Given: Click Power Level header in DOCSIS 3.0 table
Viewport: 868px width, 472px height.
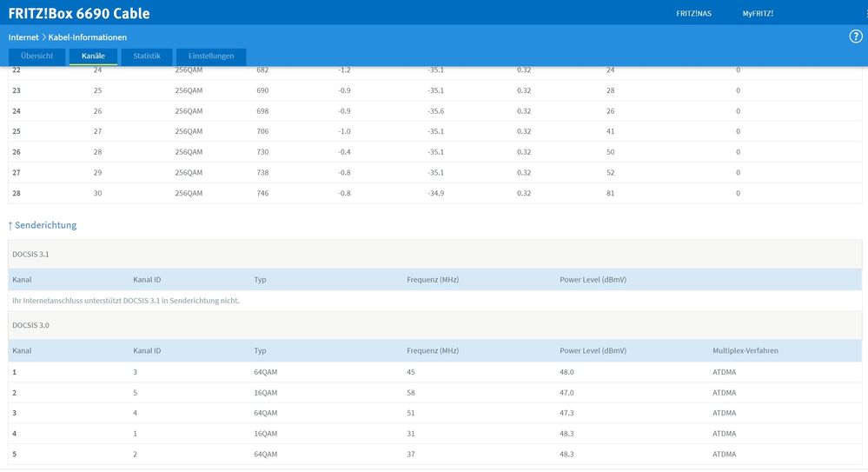Looking at the screenshot, I should pyautogui.click(x=593, y=350).
